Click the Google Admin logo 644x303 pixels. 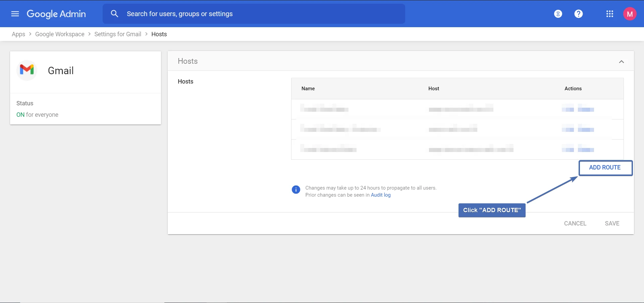[x=56, y=14]
